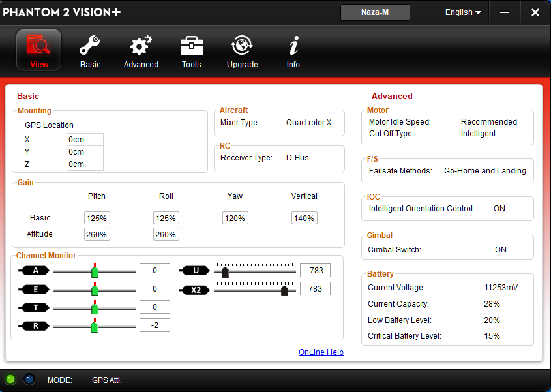This screenshot has width=551, height=392.
Task: Click channel A value box
Action: [x=155, y=271]
